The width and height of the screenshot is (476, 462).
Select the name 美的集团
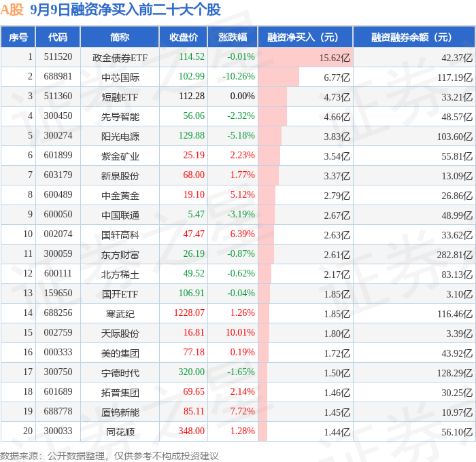click(x=120, y=353)
